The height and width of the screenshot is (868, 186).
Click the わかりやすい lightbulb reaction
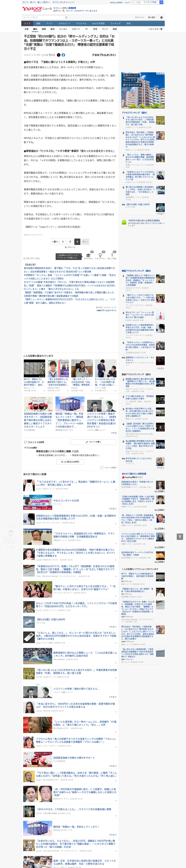100,256
